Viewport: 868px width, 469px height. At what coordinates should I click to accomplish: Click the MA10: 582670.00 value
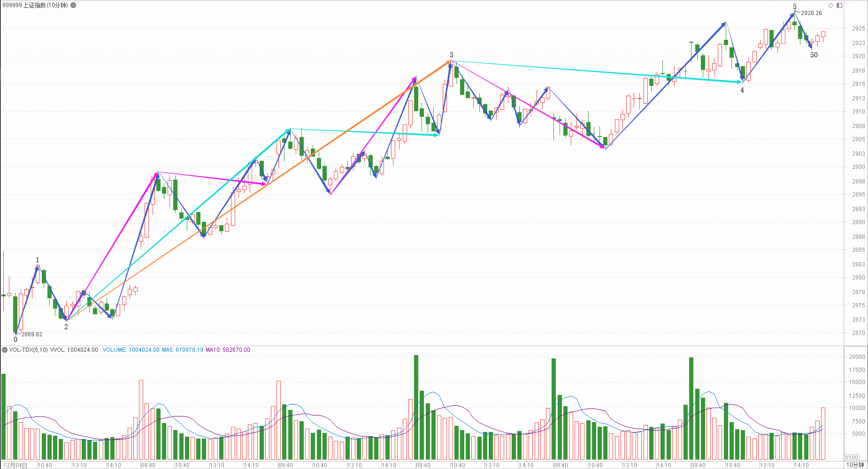tap(228, 350)
